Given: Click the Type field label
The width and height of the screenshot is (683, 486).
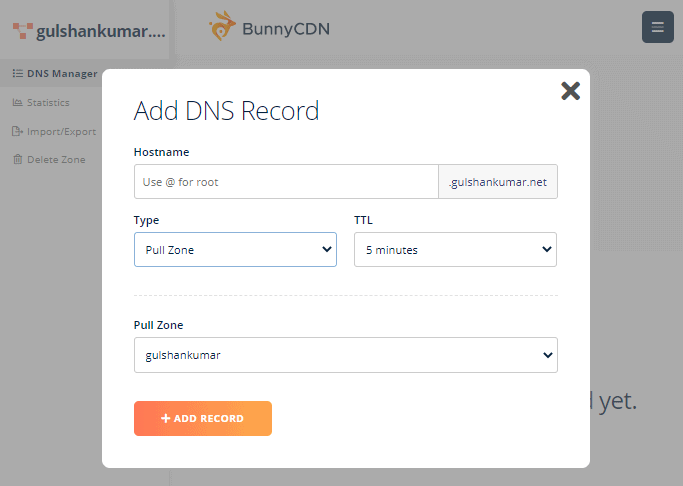Looking at the screenshot, I should (146, 220).
